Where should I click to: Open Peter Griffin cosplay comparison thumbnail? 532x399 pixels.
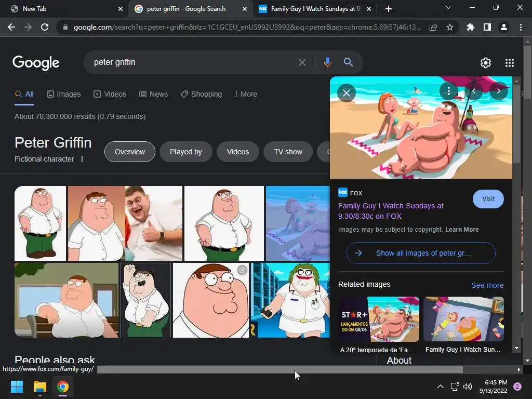(125, 223)
